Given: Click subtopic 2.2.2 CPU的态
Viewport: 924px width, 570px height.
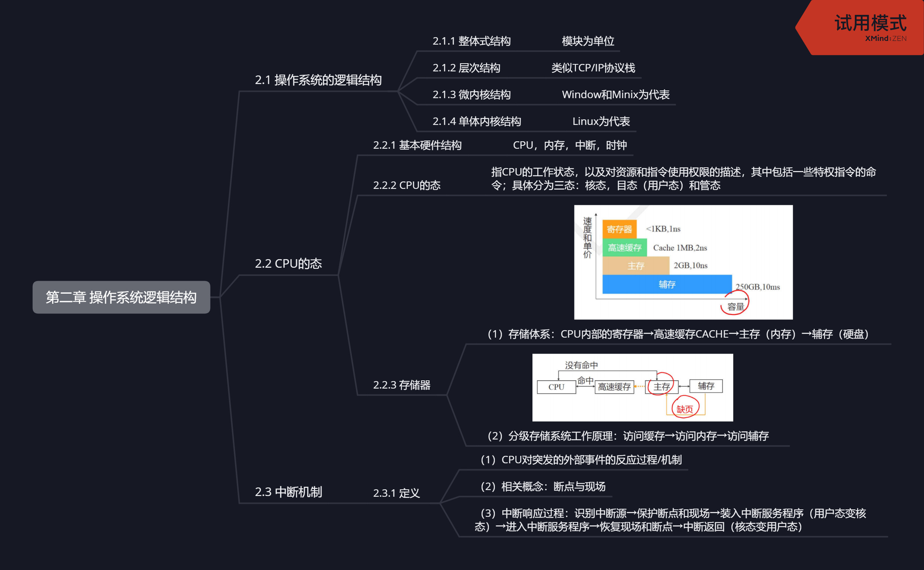Looking at the screenshot, I should click(x=406, y=185).
